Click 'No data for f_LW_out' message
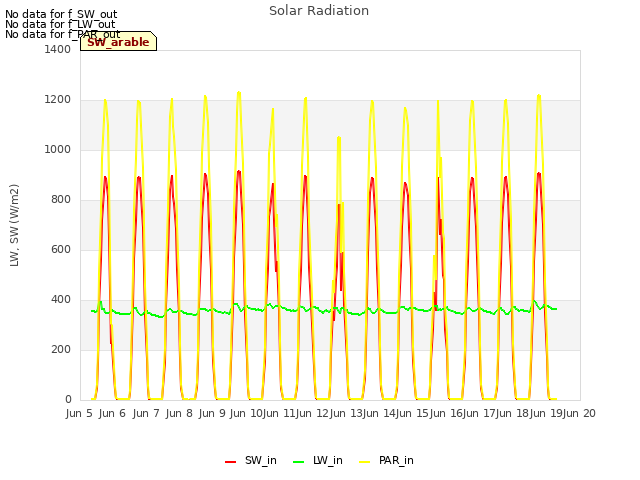 (60, 24)
